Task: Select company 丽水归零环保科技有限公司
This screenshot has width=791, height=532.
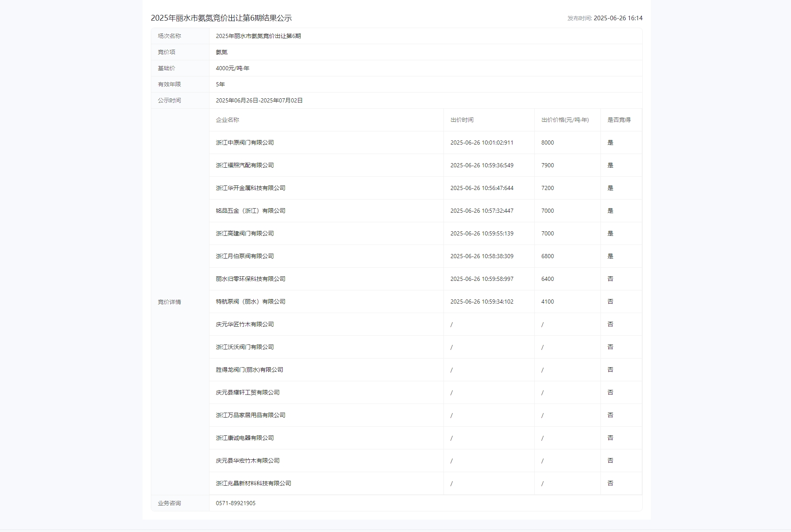Action: pos(250,279)
